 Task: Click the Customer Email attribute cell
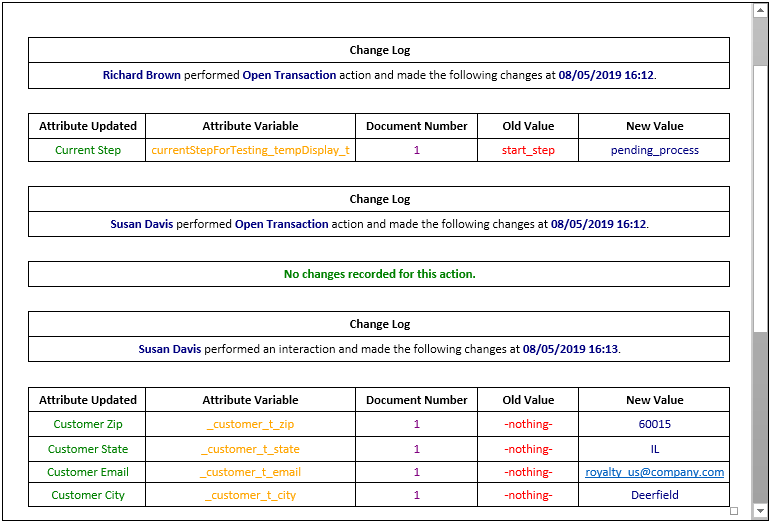(x=88, y=472)
